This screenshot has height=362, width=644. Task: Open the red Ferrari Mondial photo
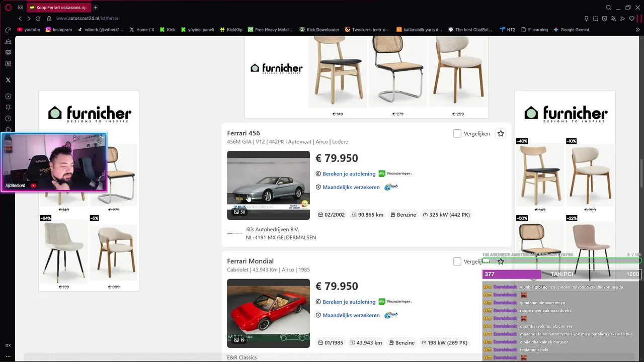tap(268, 313)
